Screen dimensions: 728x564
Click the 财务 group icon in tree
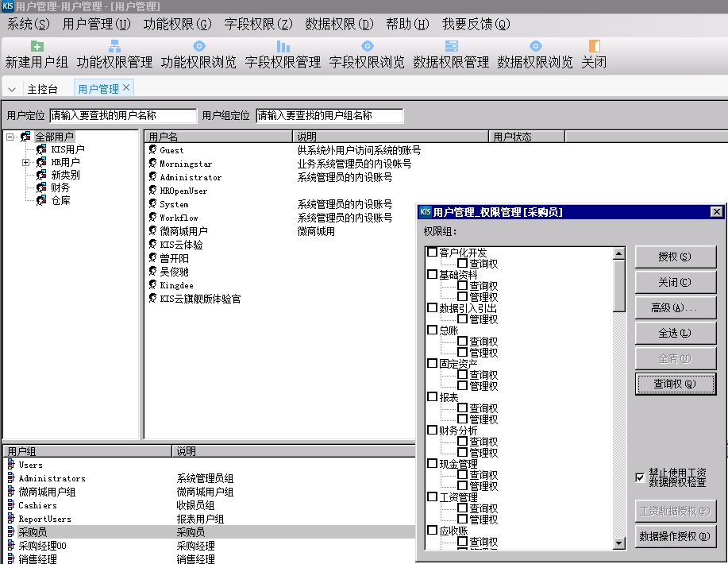(41, 187)
